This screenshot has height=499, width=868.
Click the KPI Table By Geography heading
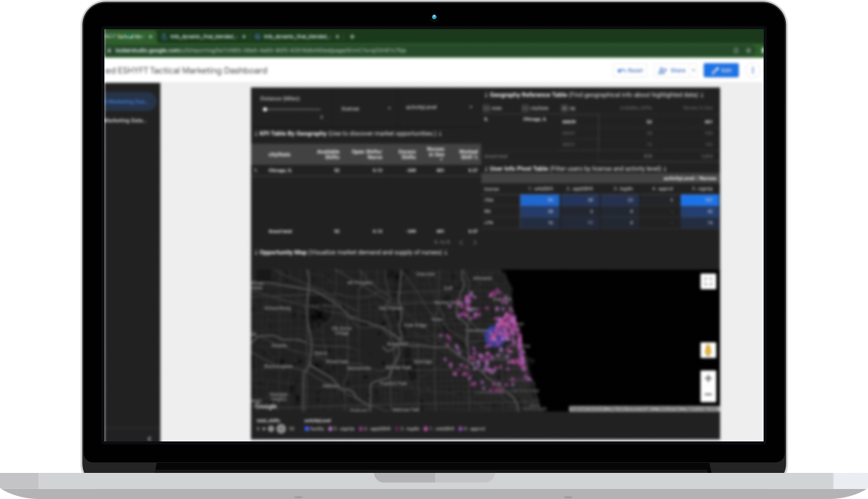[292, 134]
